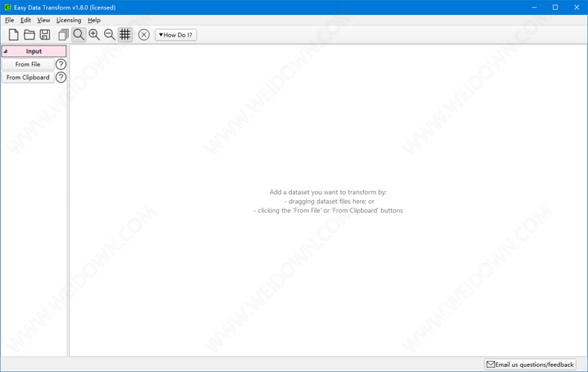Open the How Do I? dropdown
Viewport: 588px width, 372px height.
point(176,35)
